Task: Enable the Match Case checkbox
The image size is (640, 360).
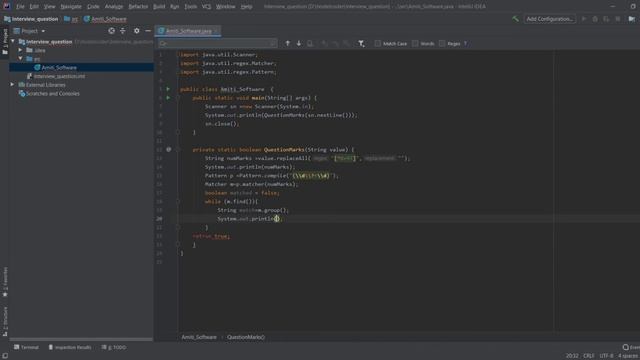Action: pyautogui.click(x=378, y=43)
